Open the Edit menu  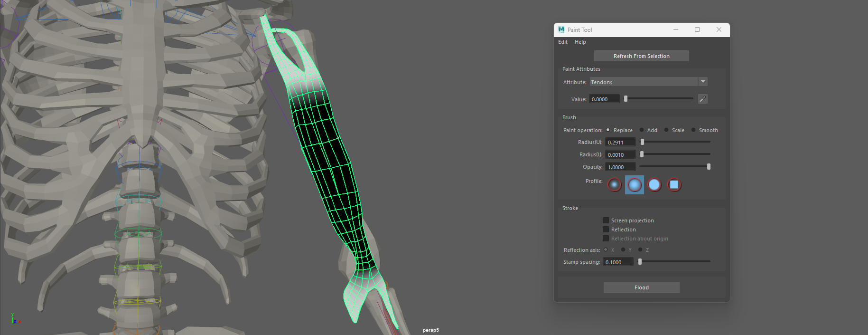tap(563, 42)
